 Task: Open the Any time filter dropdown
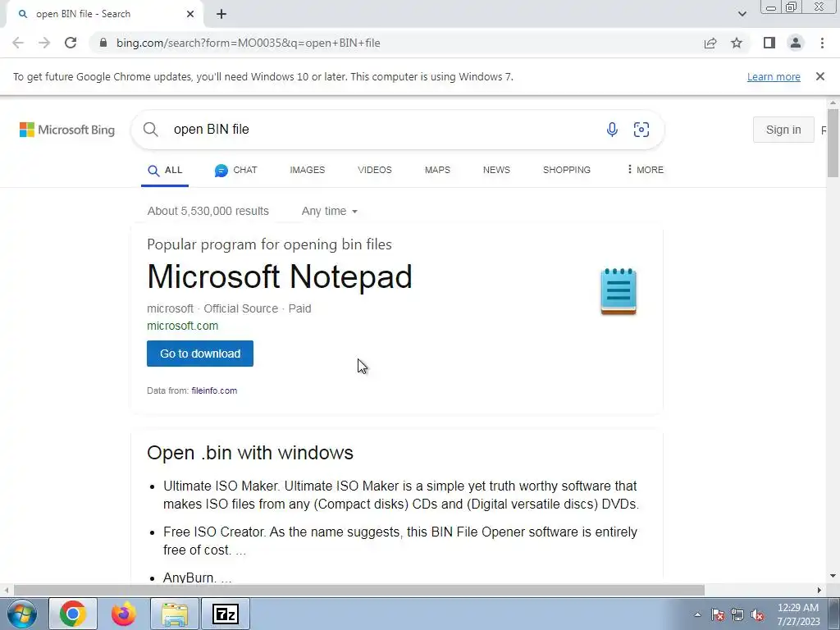click(329, 211)
